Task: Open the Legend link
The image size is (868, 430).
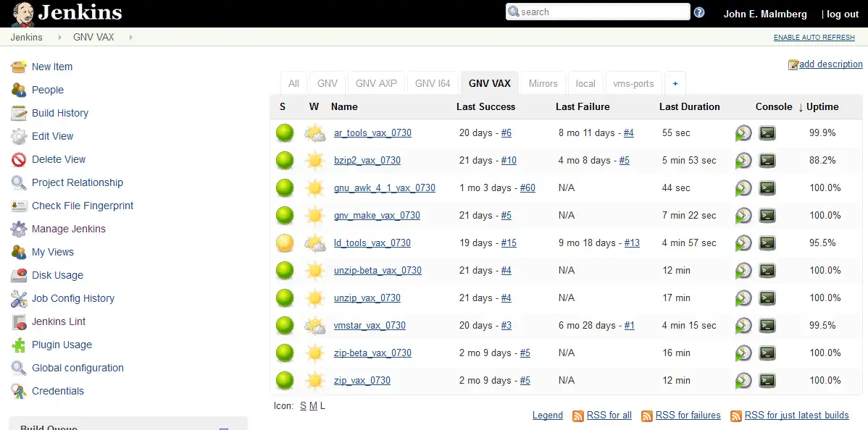Action: coord(548,415)
